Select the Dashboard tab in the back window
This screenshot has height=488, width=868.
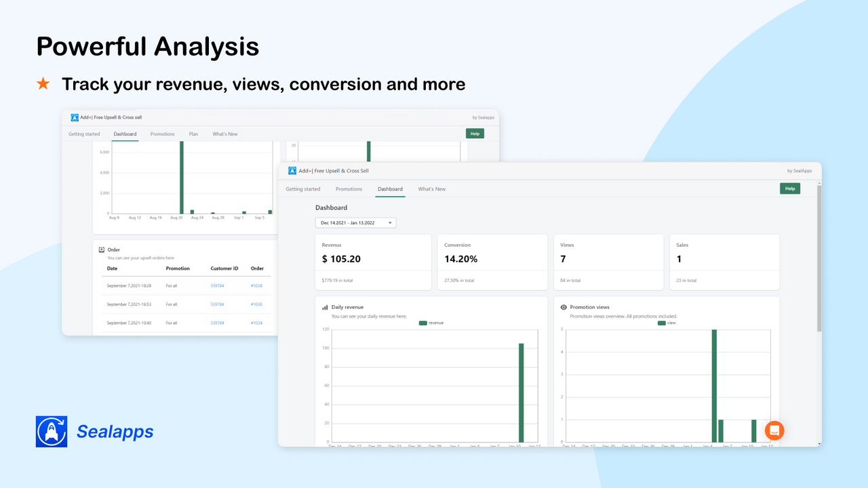[125, 134]
